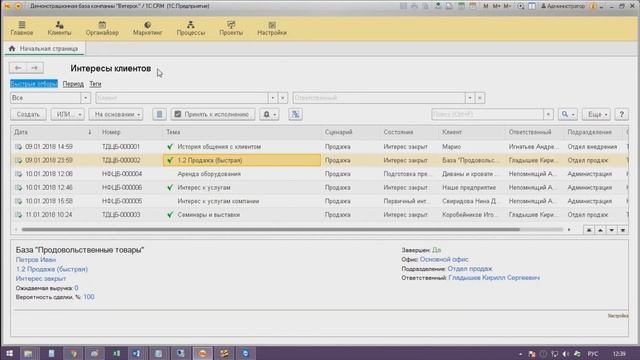
Task: Select row Интерес к услугам компании
Action: pos(320,201)
